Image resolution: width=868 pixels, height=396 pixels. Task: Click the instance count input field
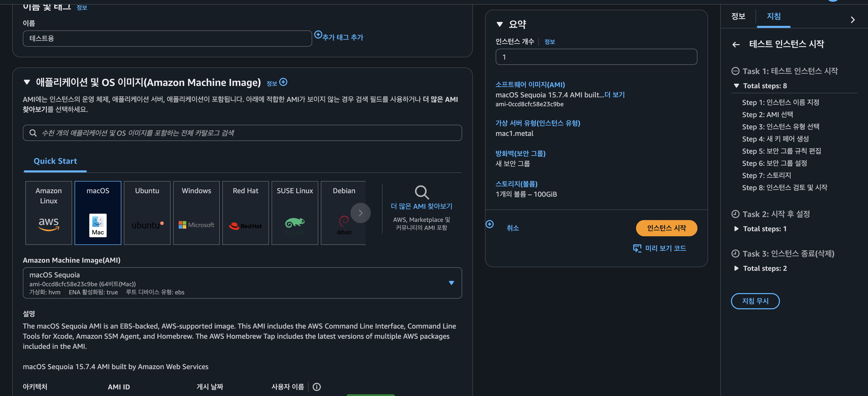[x=596, y=57]
